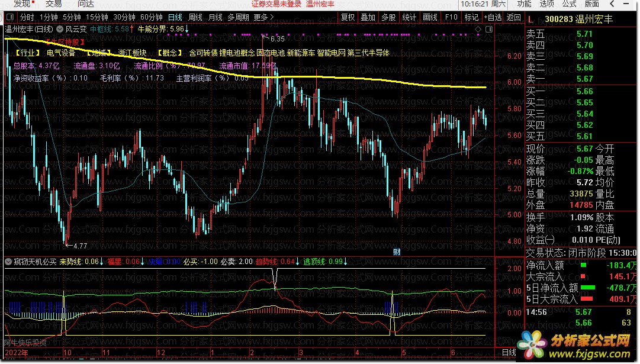Click the 财 marker on the chart bottom
This screenshot has height=364, width=640.
[x=397, y=252]
